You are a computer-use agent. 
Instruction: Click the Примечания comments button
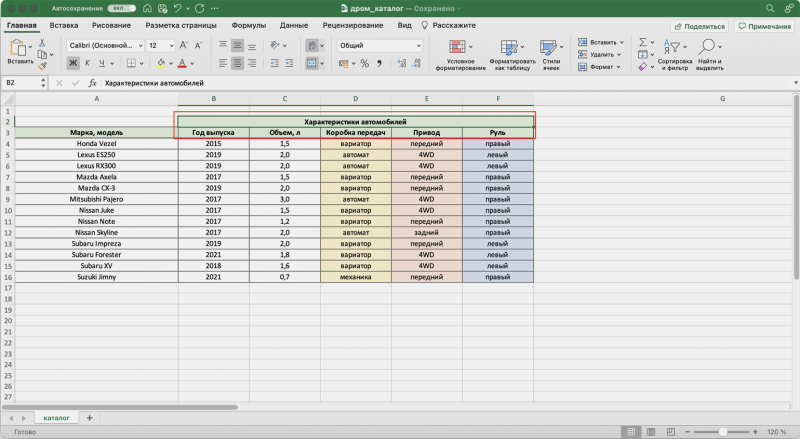pos(764,27)
